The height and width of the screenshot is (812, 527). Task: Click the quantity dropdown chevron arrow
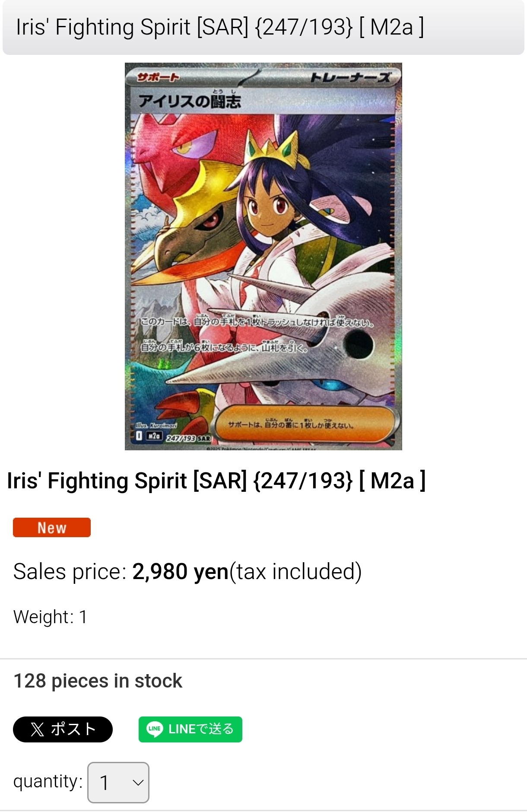click(x=138, y=783)
